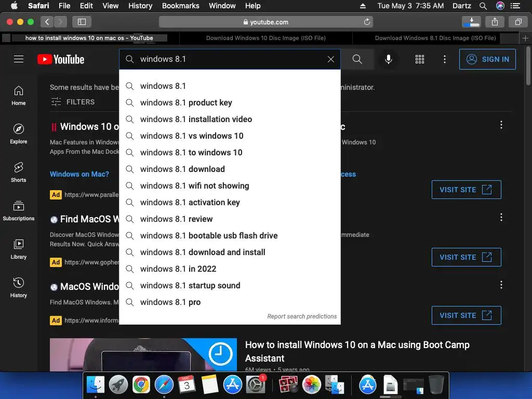Click into the YouTube search input field
This screenshot has height=399, width=532.
click(x=231, y=59)
